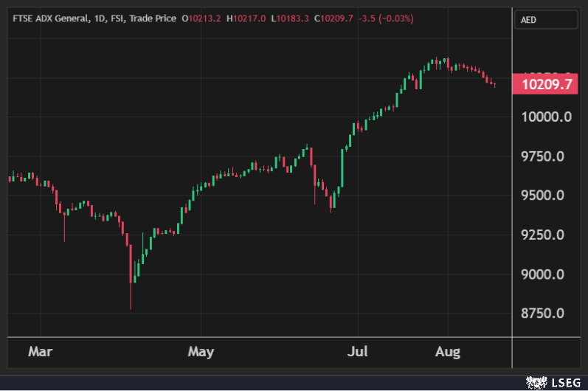Screen dimensions: 588x391
Task: Click the red 10209.7 current price tag
Action: pyautogui.click(x=547, y=84)
